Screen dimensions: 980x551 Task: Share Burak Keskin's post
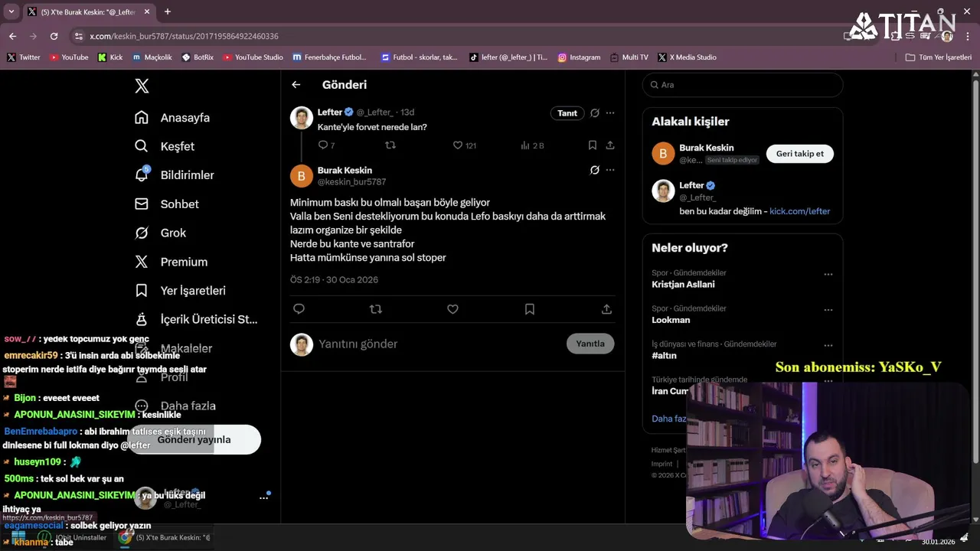pos(606,309)
